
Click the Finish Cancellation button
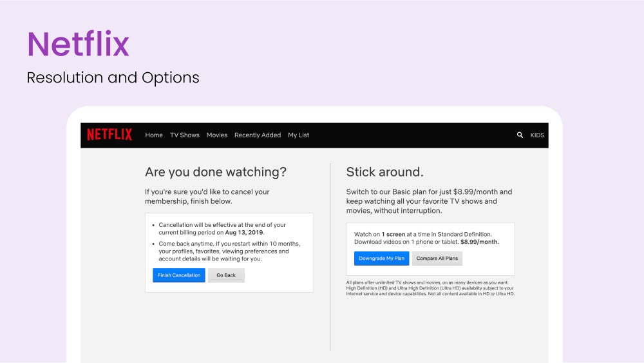[x=178, y=275]
